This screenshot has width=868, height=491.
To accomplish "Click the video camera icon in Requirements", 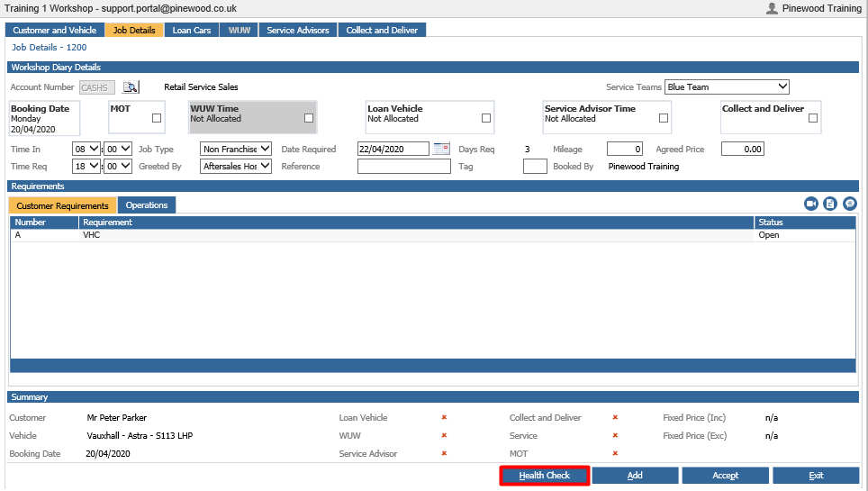I will coord(811,204).
